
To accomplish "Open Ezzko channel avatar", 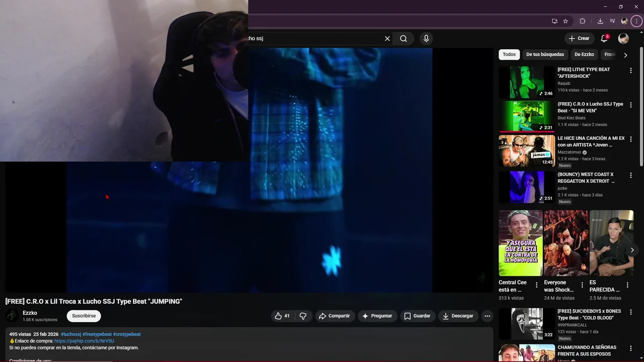I will click(x=12, y=316).
